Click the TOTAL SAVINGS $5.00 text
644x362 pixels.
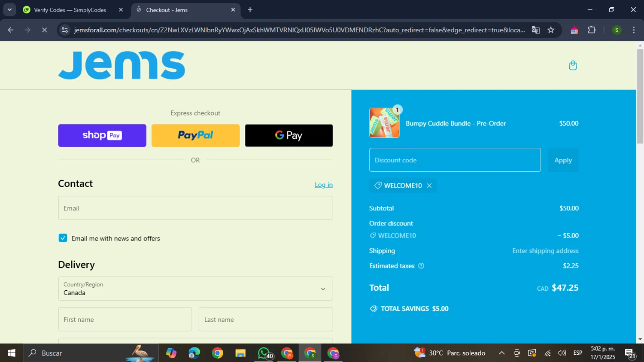(x=414, y=309)
